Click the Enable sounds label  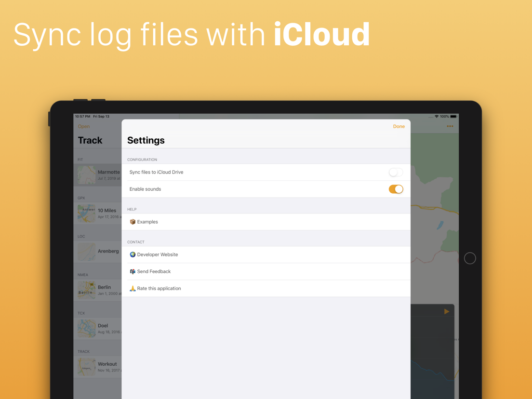pos(145,189)
